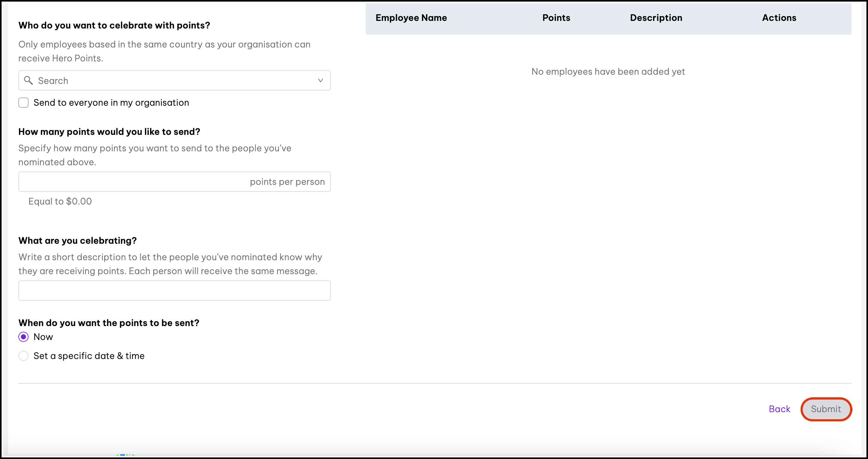The height and width of the screenshot is (459, 868).
Task: Expand the employee search dropdown chevron
Action: pyautogui.click(x=320, y=80)
